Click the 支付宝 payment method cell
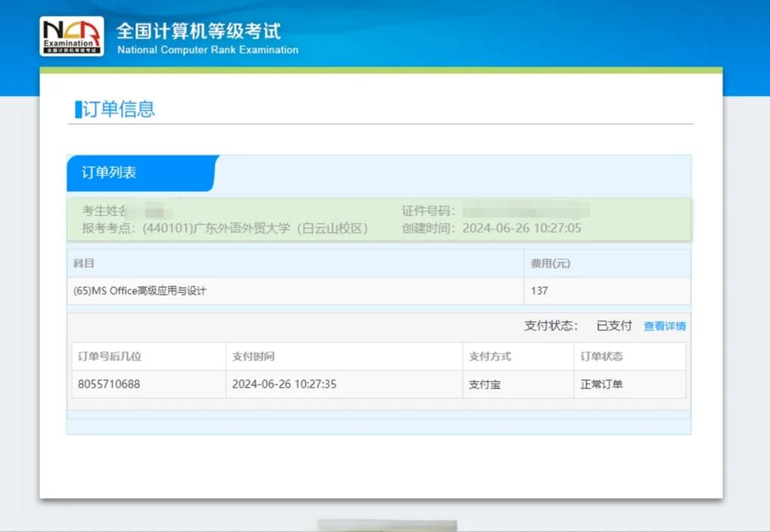This screenshot has width=770, height=532. (x=485, y=385)
